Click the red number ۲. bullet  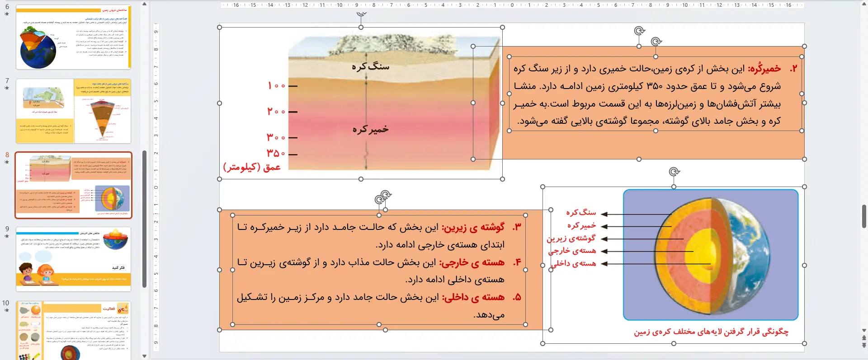793,69
